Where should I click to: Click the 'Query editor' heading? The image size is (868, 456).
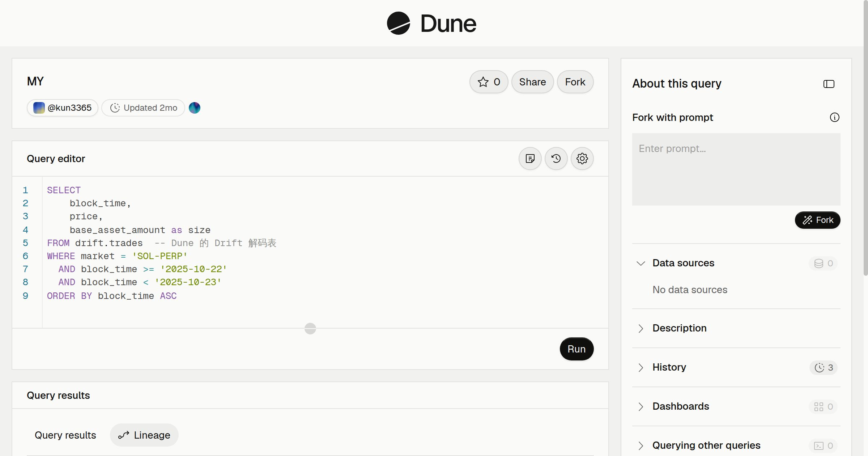[56, 159]
